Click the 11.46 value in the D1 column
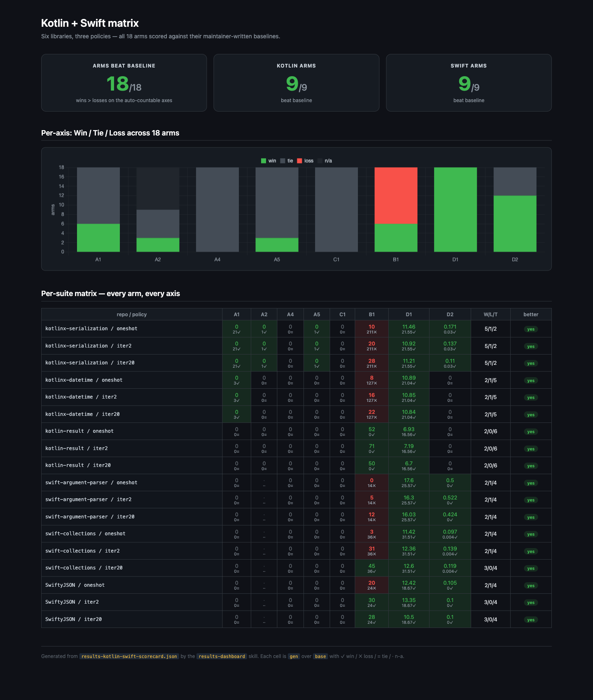 (x=409, y=327)
